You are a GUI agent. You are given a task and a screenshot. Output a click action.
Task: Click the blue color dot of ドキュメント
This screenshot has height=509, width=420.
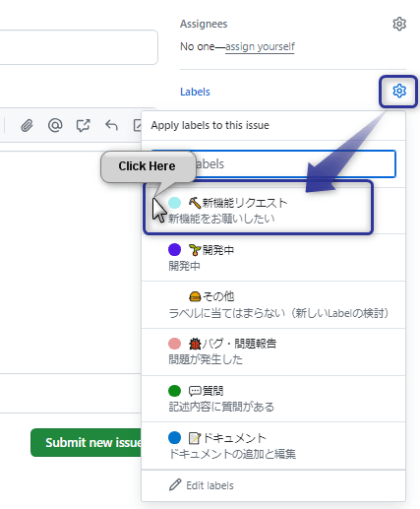point(174,438)
